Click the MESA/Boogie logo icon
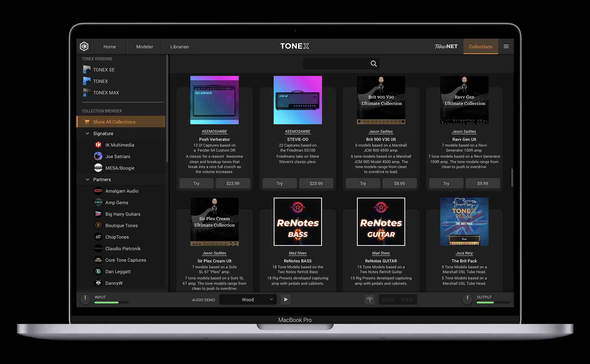 [98, 168]
